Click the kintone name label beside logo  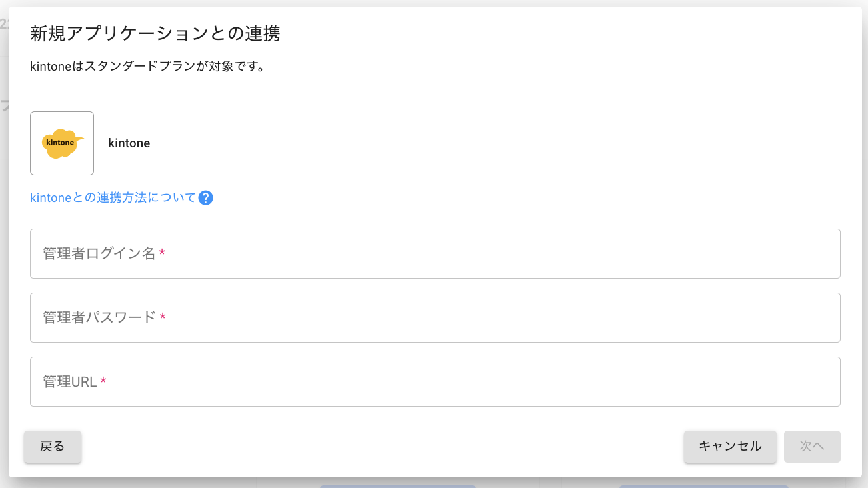tap(129, 143)
